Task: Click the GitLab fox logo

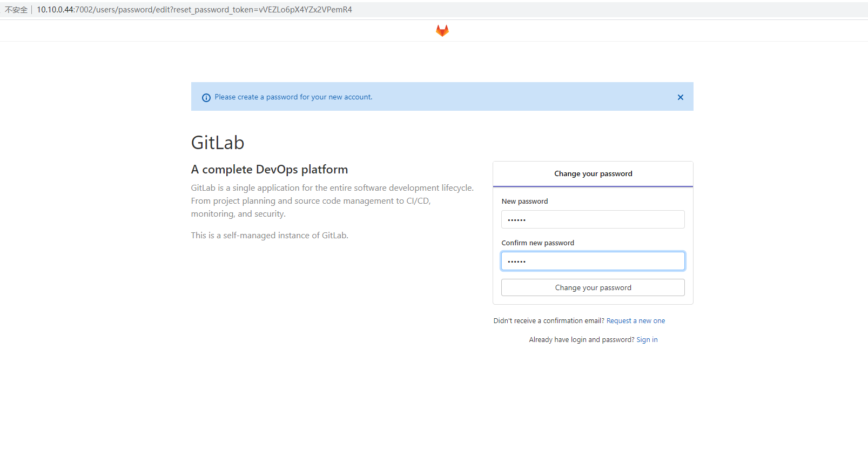Action: tap(442, 31)
